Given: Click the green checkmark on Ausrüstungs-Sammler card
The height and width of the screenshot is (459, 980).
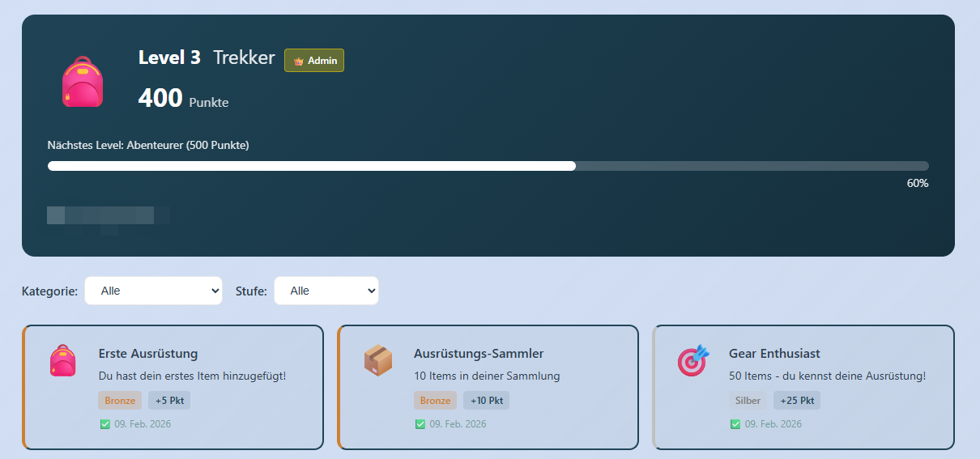Looking at the screenshot, I should [x=420, y=424].
